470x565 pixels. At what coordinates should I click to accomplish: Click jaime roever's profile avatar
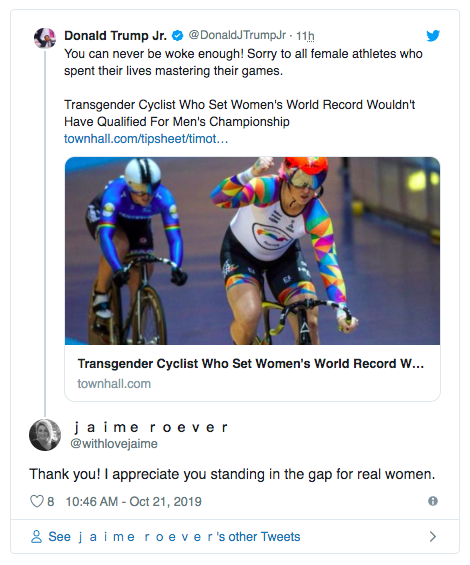(45, 435)
